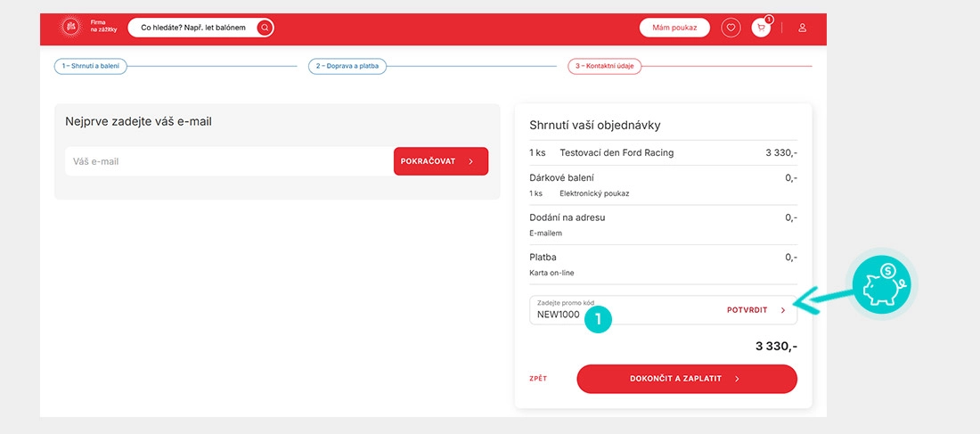This screenshot has height=434, width=980.
Task: Confirm promo code with "Potvrdit"
Action: 756,310
